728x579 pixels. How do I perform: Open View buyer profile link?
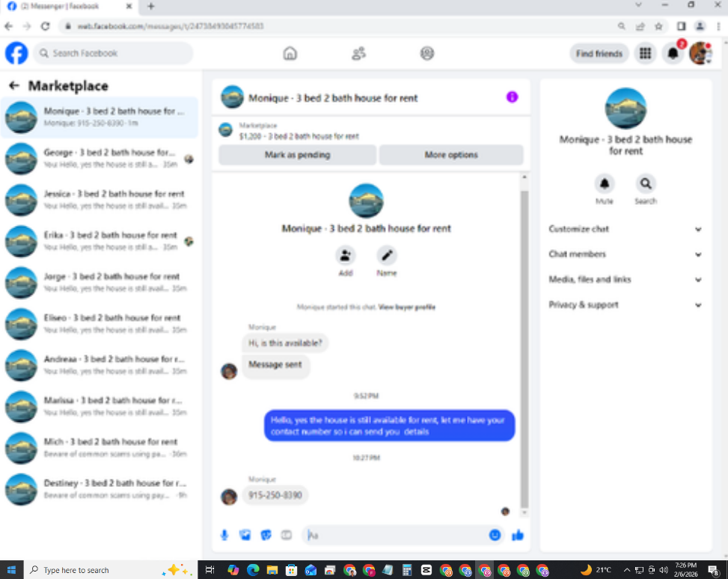[x=407, y=307]
